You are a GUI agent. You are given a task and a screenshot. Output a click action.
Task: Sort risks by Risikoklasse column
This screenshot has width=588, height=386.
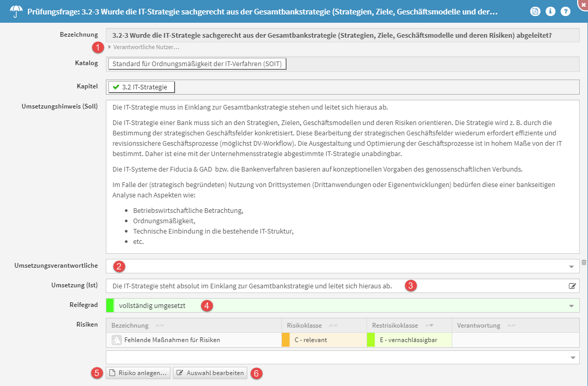(305, 326)
